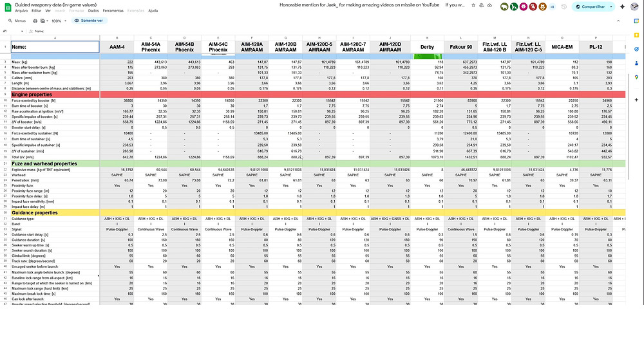This screenshot has width=644, height=352.
Task: Open the Arquivo menu
Action: [21, 11]
